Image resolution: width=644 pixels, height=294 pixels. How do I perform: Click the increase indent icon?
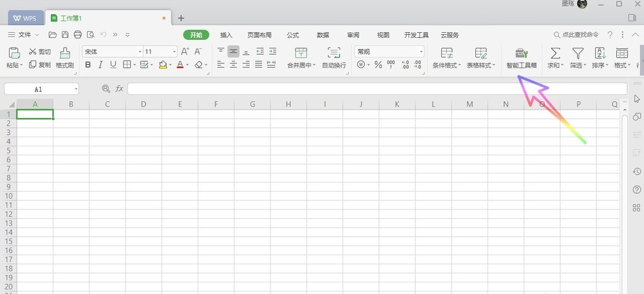[x=272, y=52]
